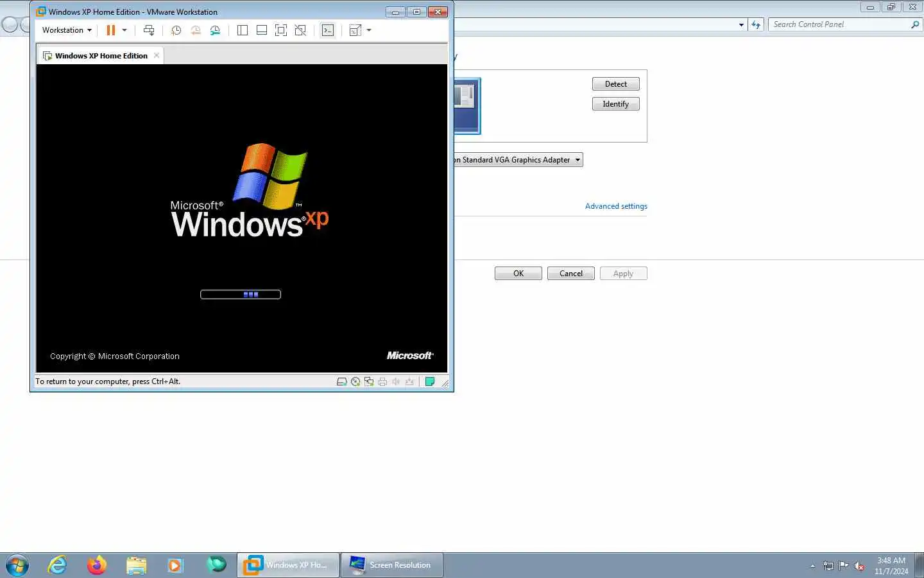Click the muted volume icon in tray
The height and width of the screenshot is (578, 924).
coord(859,566)
